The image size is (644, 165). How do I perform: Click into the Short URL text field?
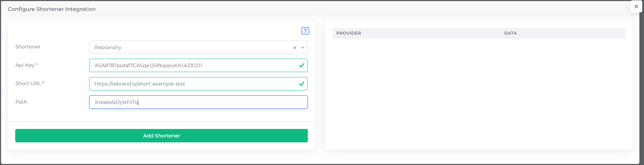(x=191, y=84)
